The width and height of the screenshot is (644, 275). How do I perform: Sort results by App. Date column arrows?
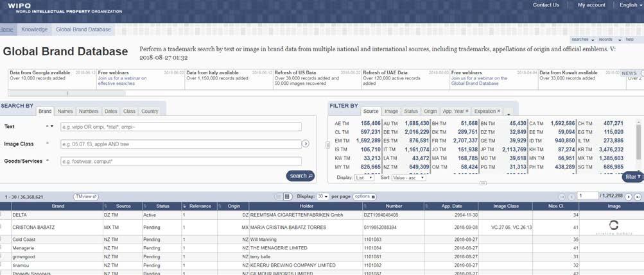428,206
